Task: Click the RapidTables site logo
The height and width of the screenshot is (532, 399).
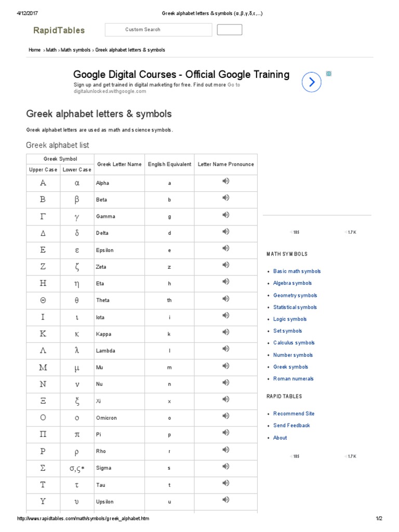Action: pos(59,31)
